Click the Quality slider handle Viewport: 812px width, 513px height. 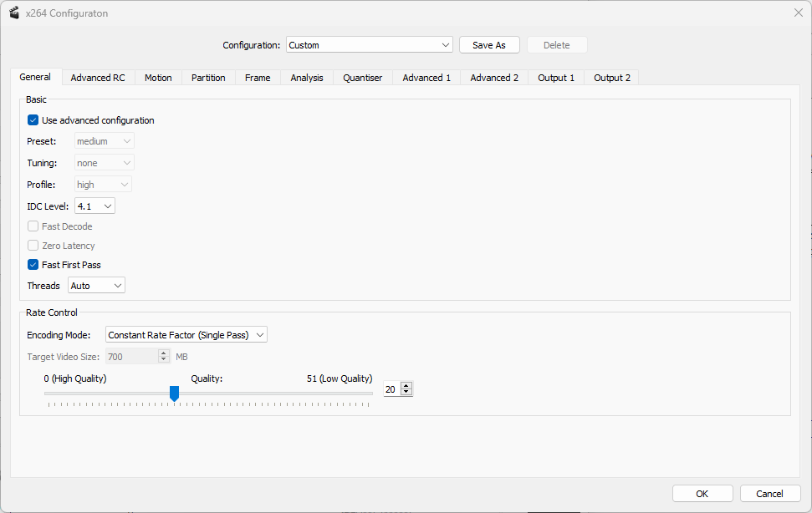point(175,393)
